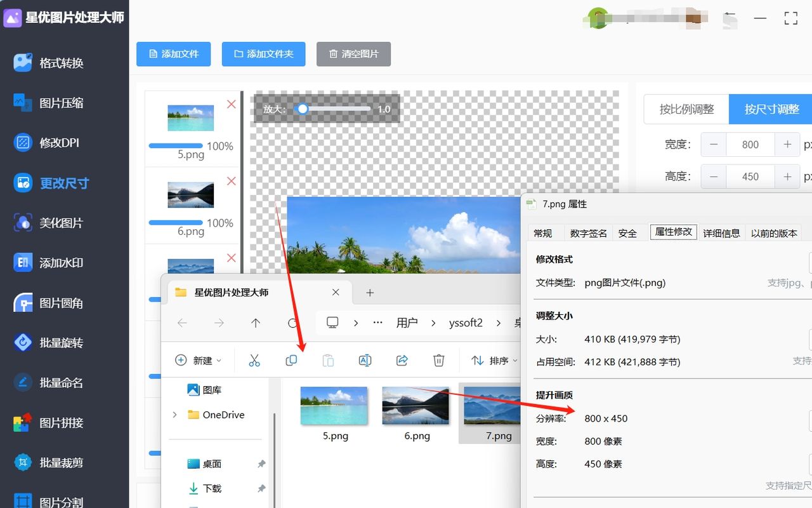Click the delete trash icon in File Explorer
Viewport: 812px width, 508px height.
click(438, 360)
